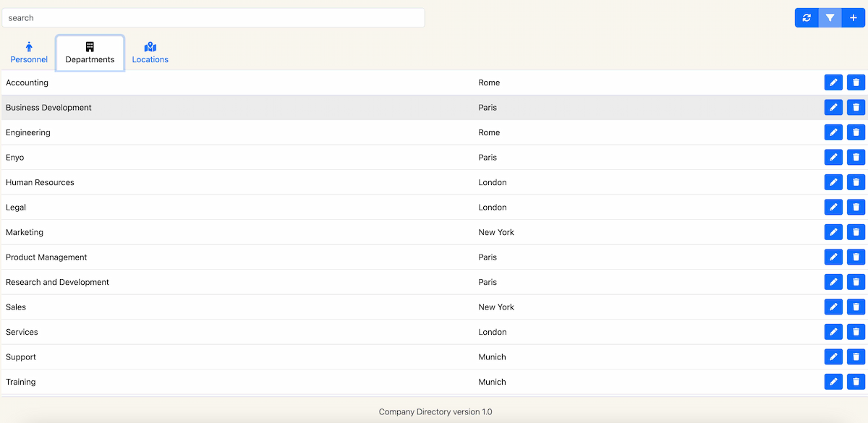Delete the Product Management department

click(856, 257)
